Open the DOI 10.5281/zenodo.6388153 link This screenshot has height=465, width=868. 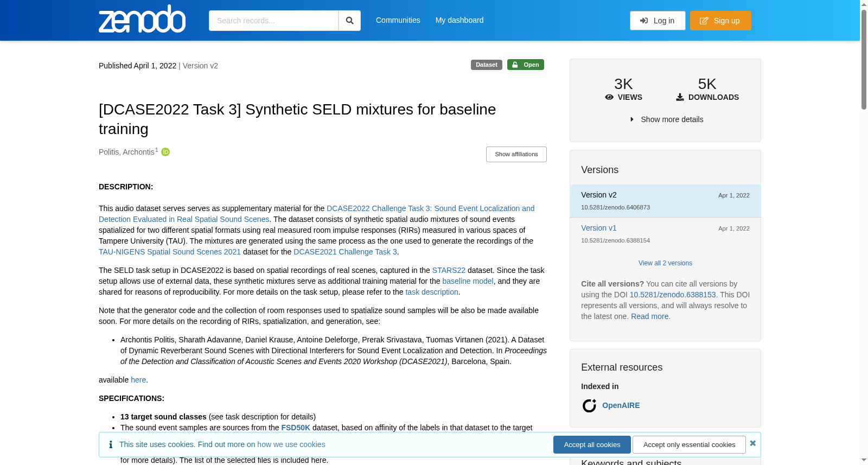tap(673, 295)
